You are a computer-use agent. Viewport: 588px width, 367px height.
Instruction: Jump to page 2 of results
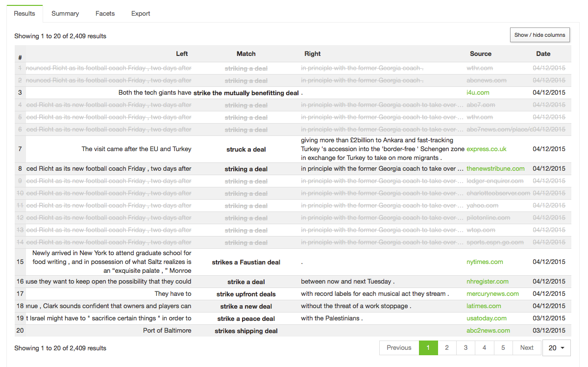tap(447, 348)
